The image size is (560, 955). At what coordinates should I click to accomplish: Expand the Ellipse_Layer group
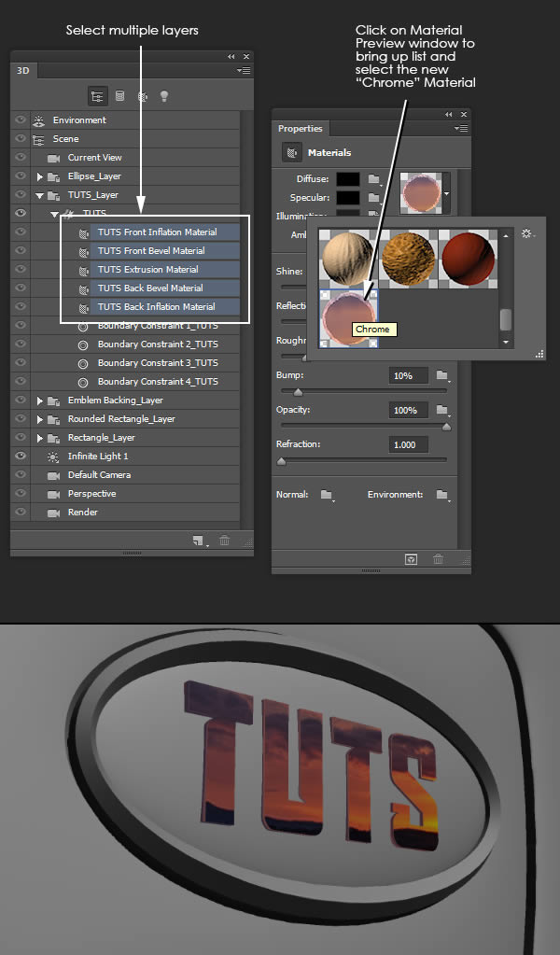tap(39, 176)
